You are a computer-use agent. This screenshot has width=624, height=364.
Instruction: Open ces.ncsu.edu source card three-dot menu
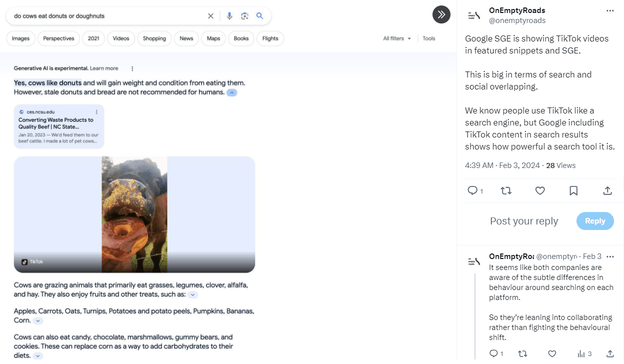pos(97,112)
